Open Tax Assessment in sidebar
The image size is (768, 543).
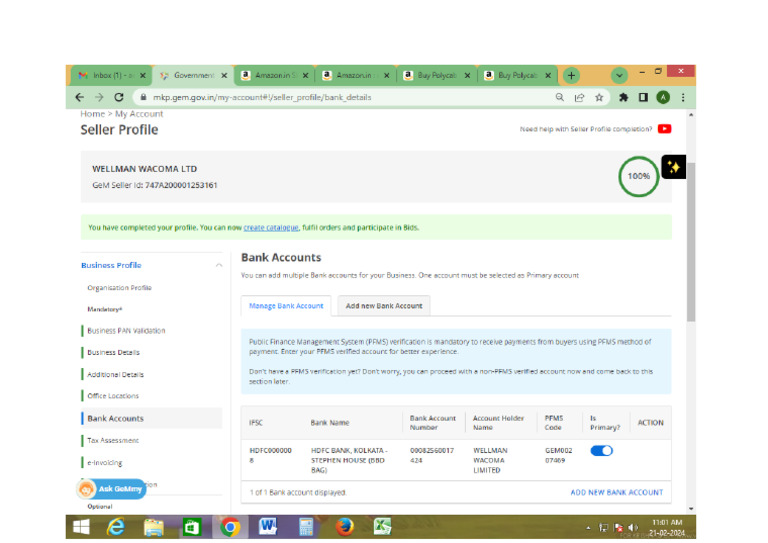pyautogui.click(x=113, y=441)
